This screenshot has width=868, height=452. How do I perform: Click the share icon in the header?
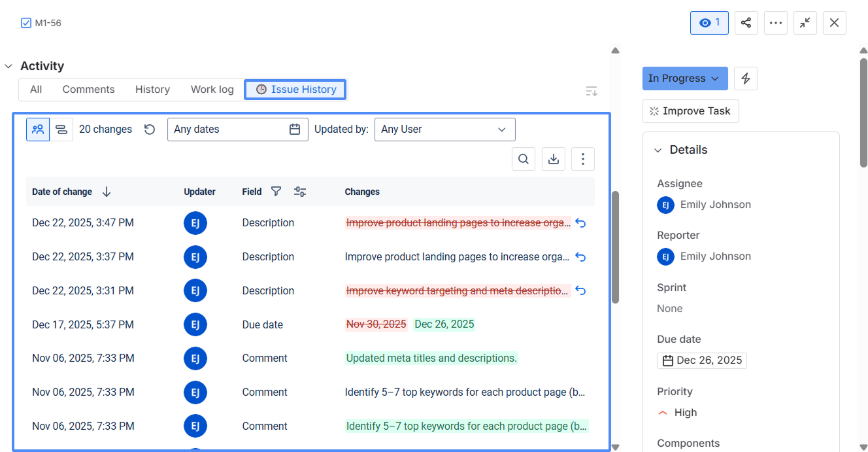[746, 23]
